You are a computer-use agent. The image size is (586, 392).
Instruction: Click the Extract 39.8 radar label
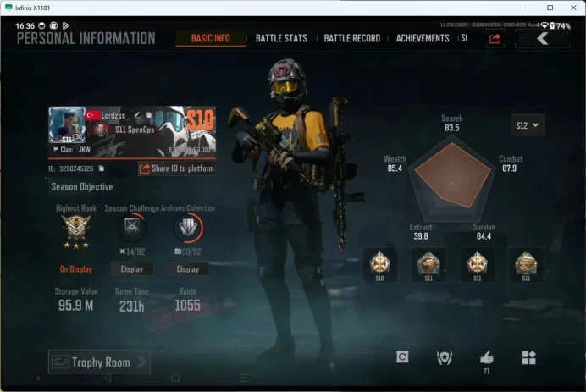[421, 232]
